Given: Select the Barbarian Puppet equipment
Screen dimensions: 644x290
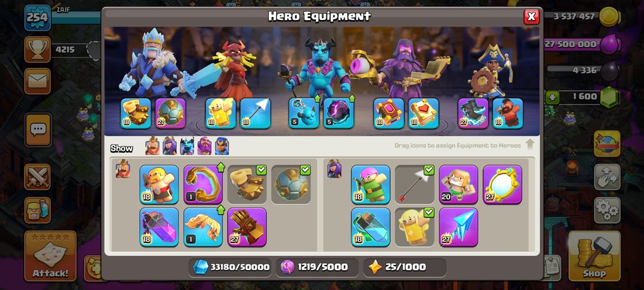Looking at the screenshot, I should pos(159,184).
